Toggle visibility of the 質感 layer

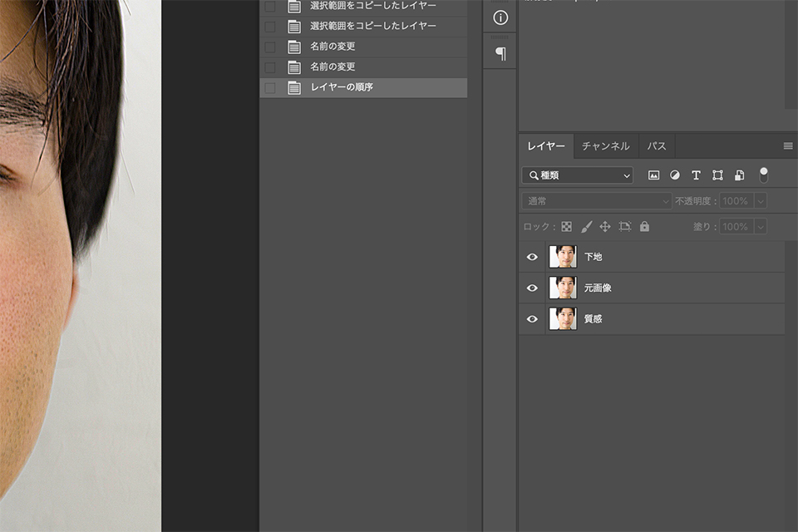tap(532, 319)
